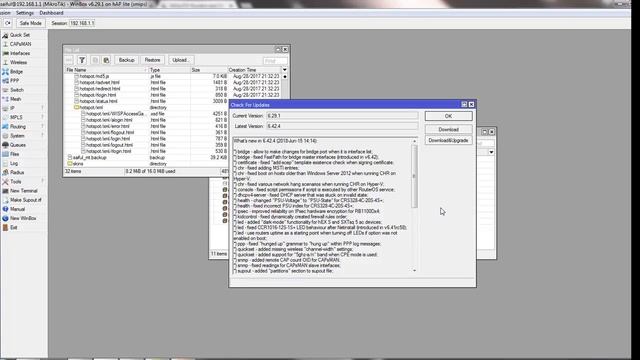Image resolution: width=640 pixels, height=360 pixels.
Task: Click the filter funnel icon in File List
Action: tap(82, 60)
